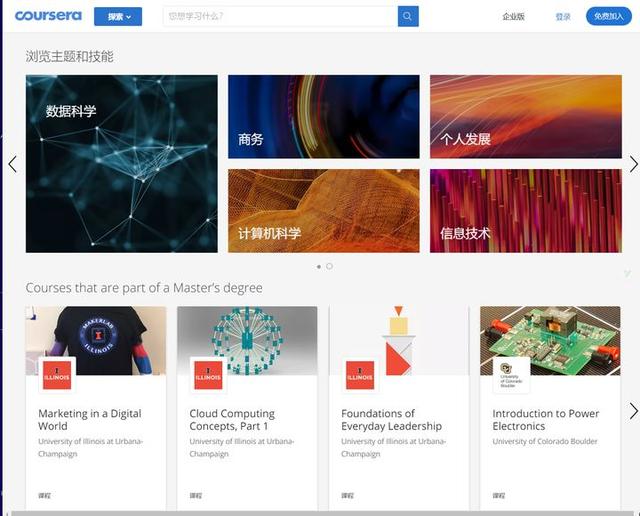Click the search input field
640x516 pixels.
[280, 16]
